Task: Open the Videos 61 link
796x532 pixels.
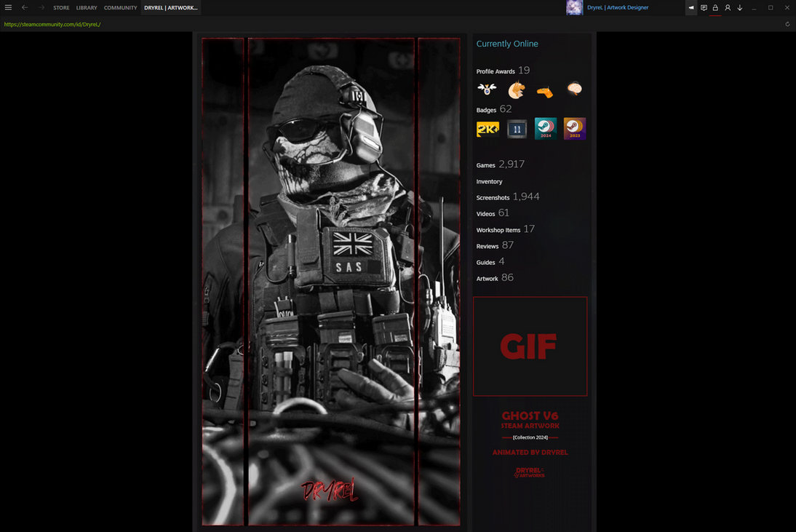Action: [493, 213]
